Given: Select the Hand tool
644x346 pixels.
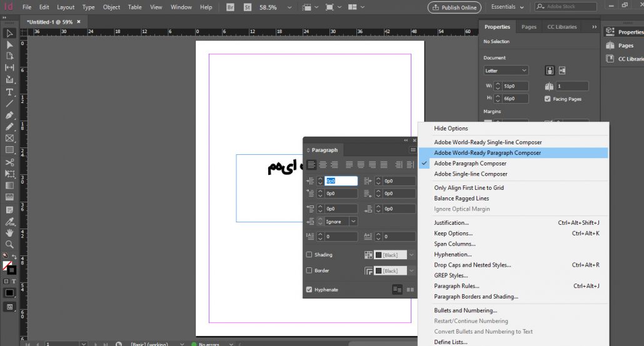Looking at the screenshot, I should point(9,233).
